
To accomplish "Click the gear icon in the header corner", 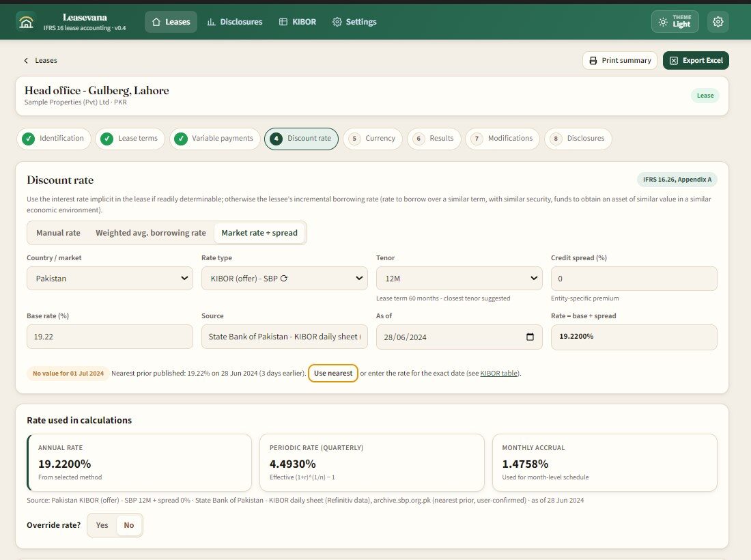I will pos(718,22).
